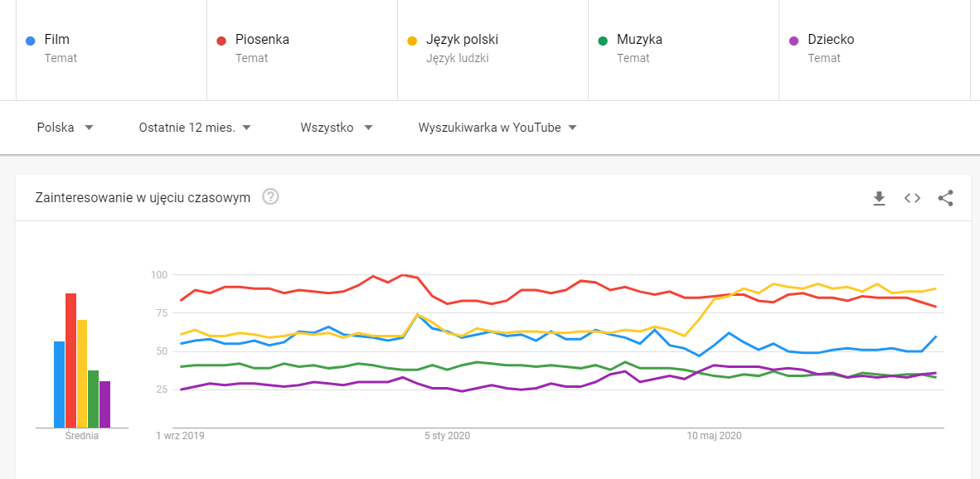The height and width of the screenshot is (479, 980).
Task: Click the 5 sty 2020 timeline label
Action: point(447,435)
